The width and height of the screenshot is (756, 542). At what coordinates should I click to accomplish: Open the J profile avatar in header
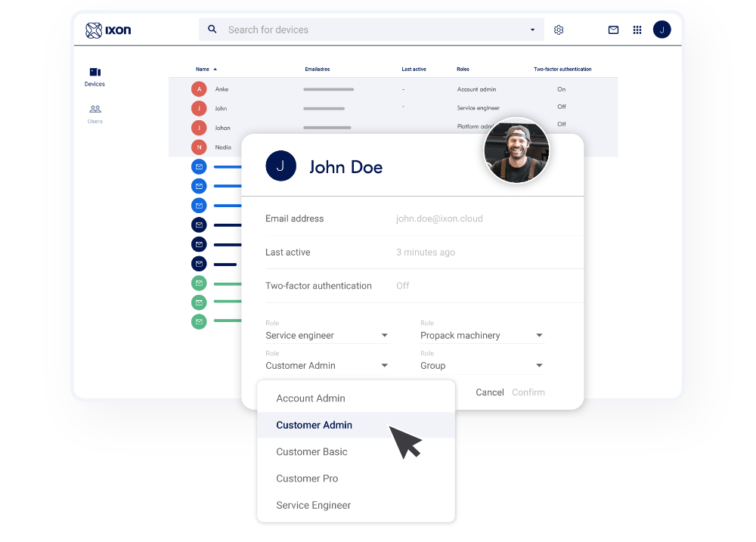[662, 30]
